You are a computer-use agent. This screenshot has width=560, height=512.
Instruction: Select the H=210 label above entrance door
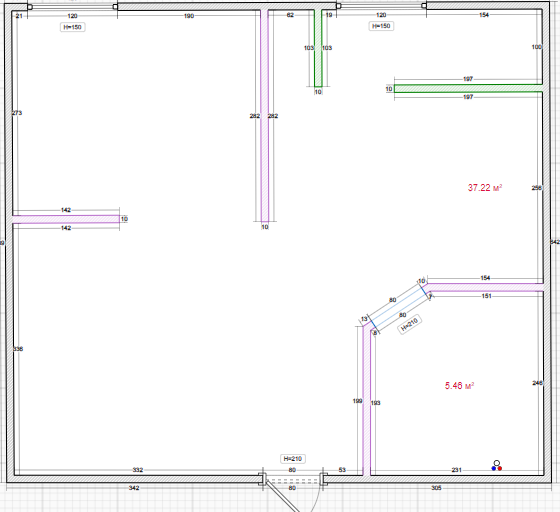(292, 459)
